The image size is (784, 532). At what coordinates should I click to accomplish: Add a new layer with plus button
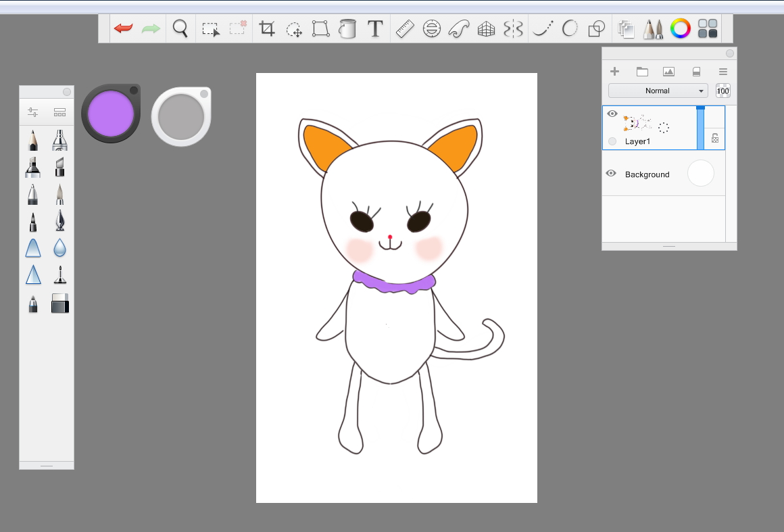pos(615,72)
